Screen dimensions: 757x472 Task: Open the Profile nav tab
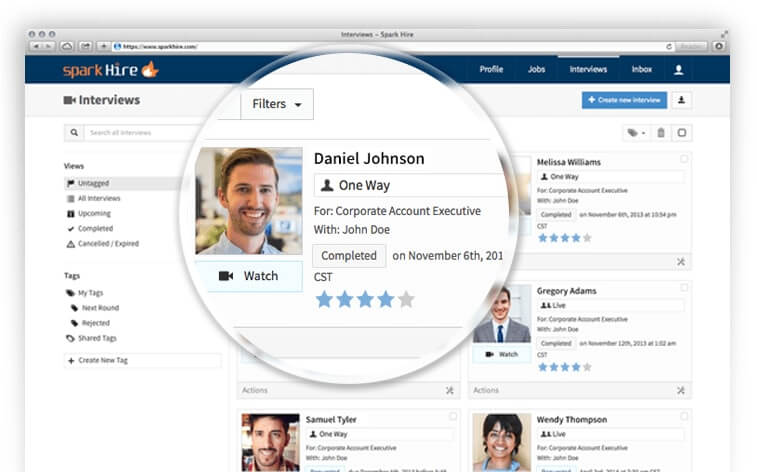pyautogui.click(x=491, y=69)
